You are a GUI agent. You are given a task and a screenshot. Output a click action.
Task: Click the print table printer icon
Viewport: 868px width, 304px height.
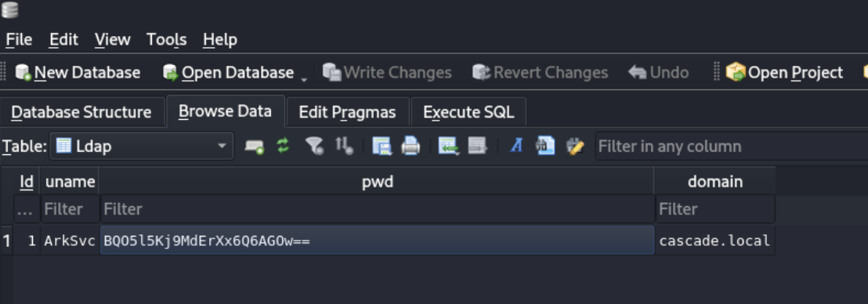coord(410,147)
